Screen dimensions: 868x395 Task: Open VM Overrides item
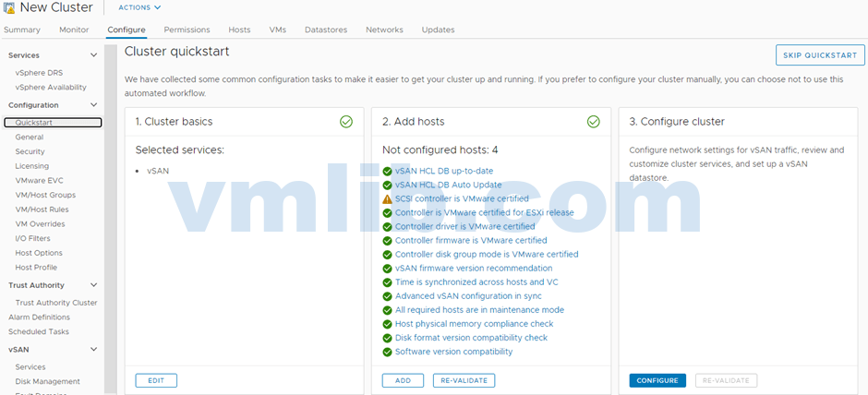coord(40,224)
